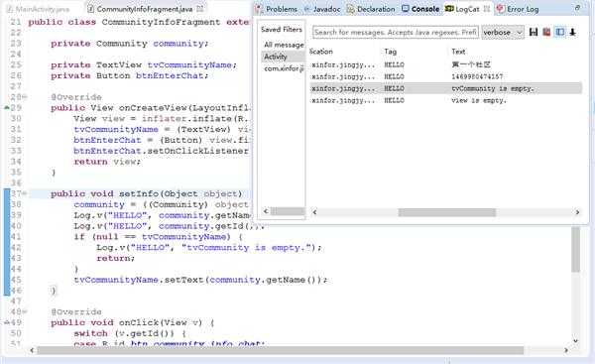
Task: Click the Declaration tab icon
Action: (x=351, y=9)
